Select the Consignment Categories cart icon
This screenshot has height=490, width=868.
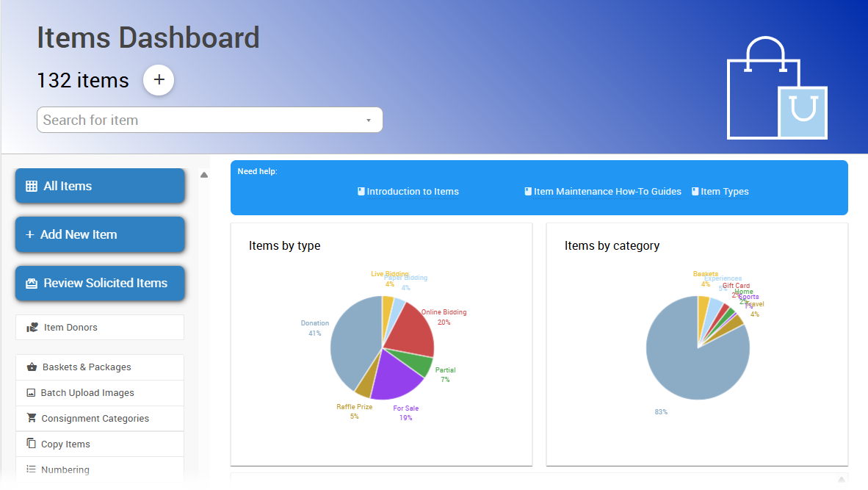[31, 418]
